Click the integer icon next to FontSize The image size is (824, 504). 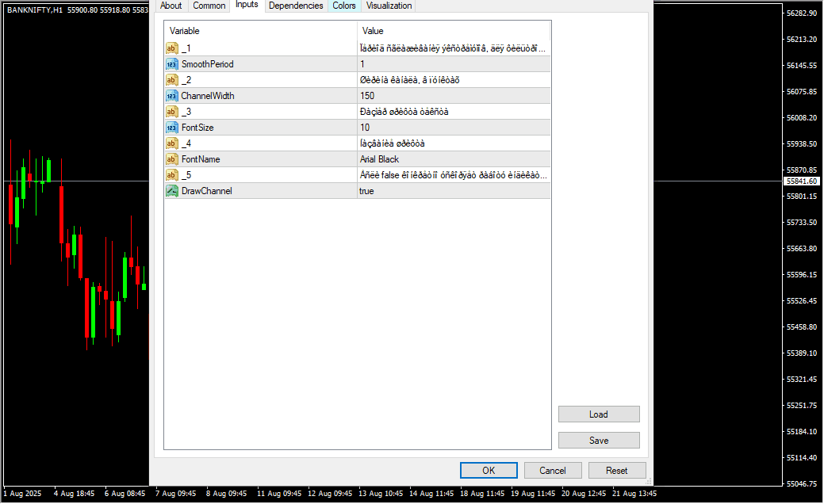coord(171,128)
